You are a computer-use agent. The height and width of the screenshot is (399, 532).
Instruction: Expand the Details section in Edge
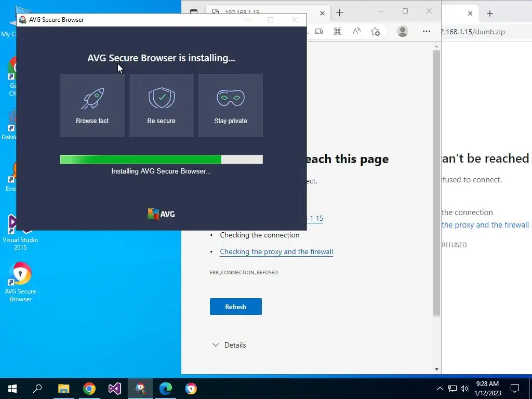pyautogui.click(x=229, y=345)
